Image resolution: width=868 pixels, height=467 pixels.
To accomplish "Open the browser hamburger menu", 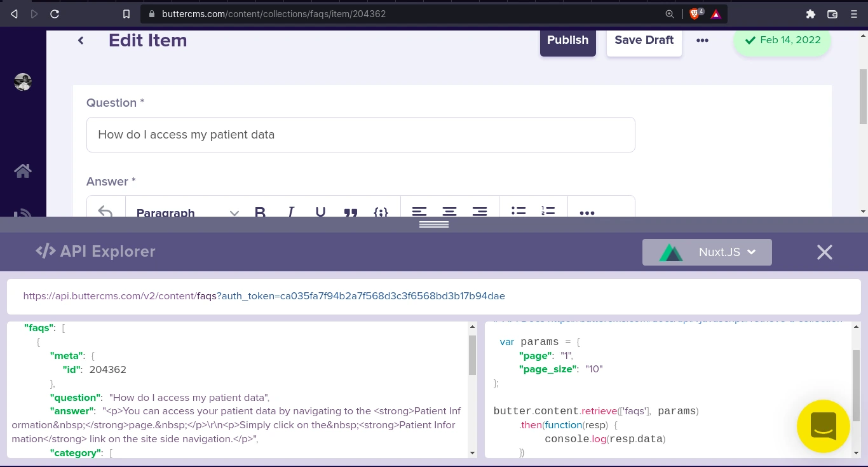I will pyautogui.click(x=853, y=13).
